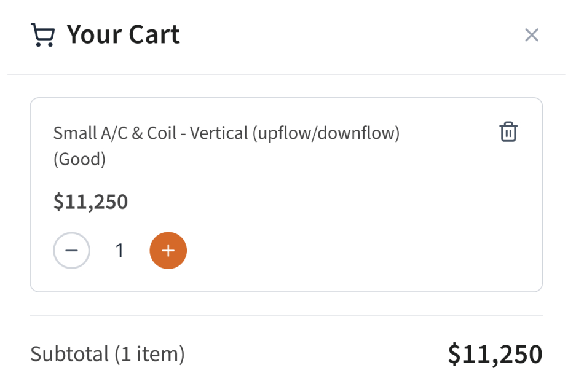This screenshot has width=568, height=392.
Task: Click the word Vertical in the item name
Action: (x=218, y=133)
